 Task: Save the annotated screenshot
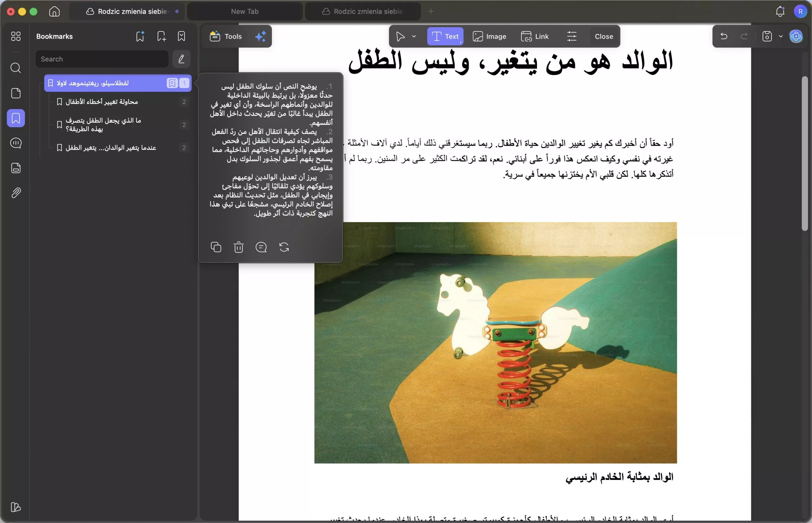pyautogui.click(x=767, y=36)
